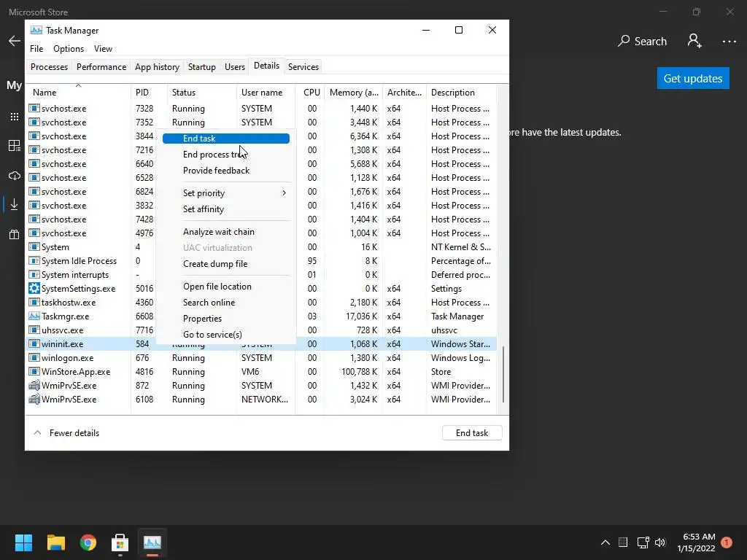Select the System Idle Process row

click(262, 261)
